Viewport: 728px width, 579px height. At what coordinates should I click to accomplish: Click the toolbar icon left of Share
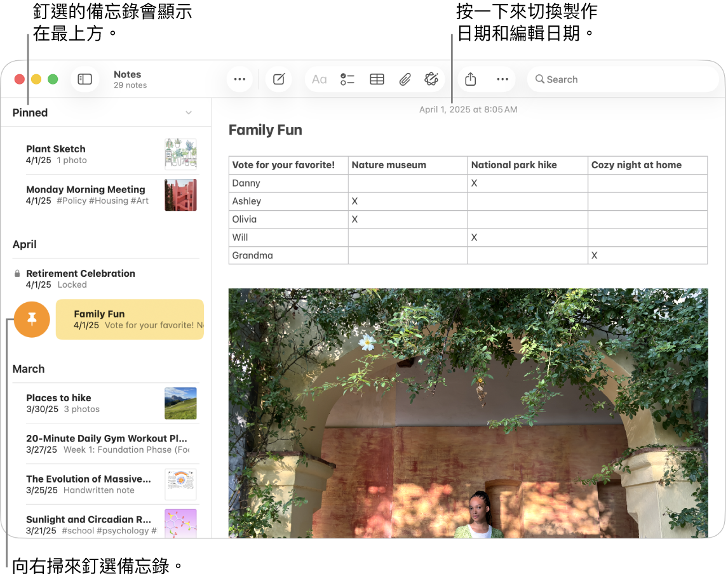point(432,79)
